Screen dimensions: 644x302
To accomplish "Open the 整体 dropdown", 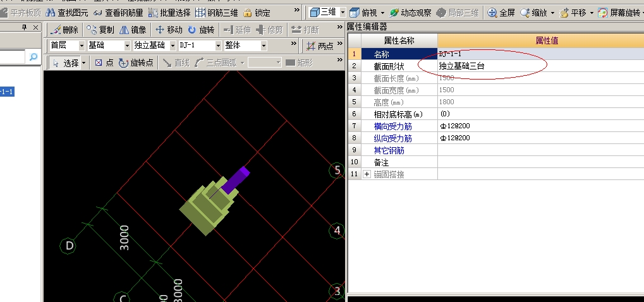I will pyautogui.click(x=264, y=45).
